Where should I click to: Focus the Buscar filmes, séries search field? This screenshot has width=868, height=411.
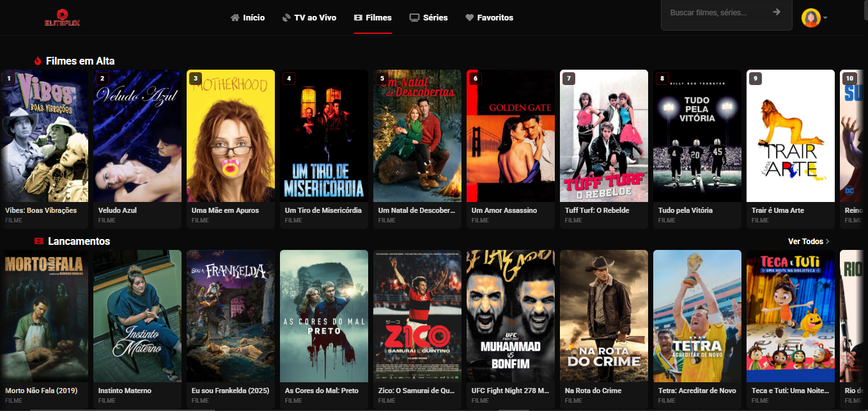pyautogui.click(x=716, y=12)
